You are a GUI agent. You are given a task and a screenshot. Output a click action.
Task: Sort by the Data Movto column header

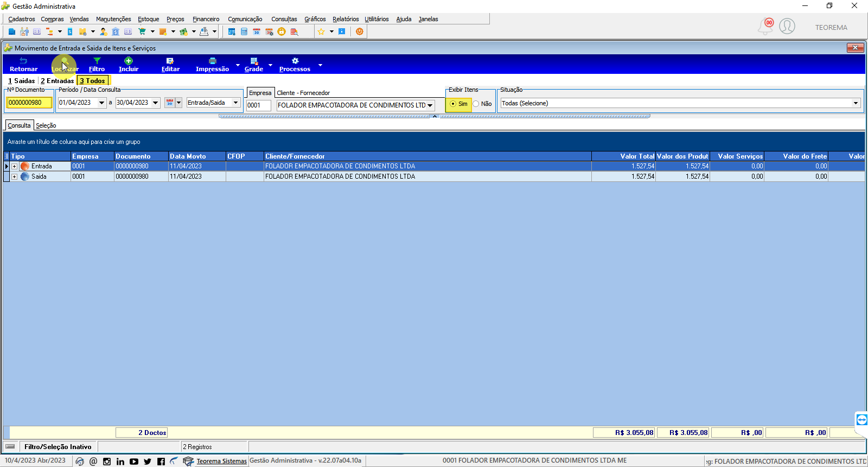(197, 156)
